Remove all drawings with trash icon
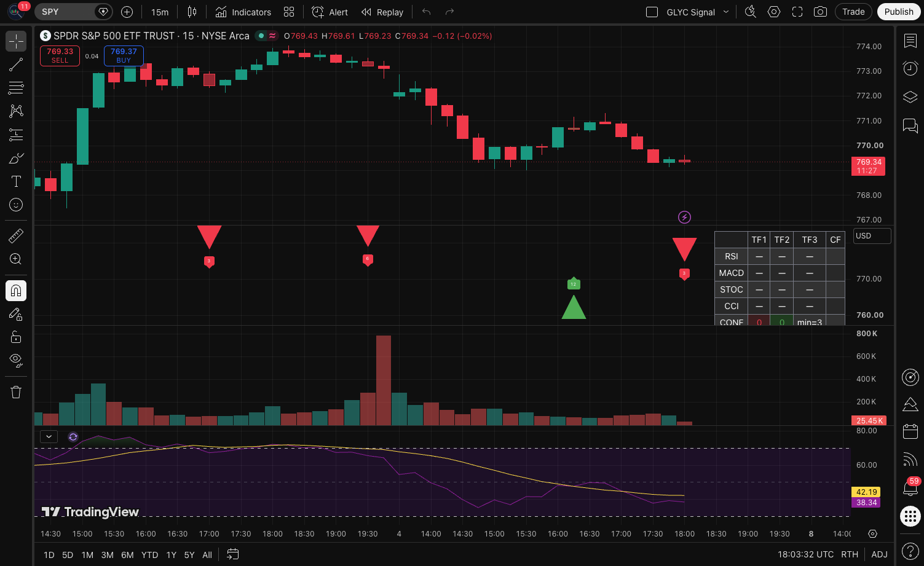924x566 pixels. 16,392
